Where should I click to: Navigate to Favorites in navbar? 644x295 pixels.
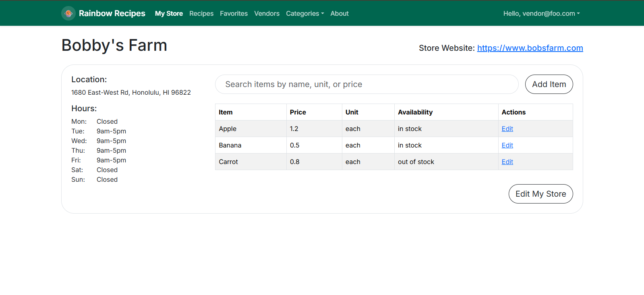234,13
